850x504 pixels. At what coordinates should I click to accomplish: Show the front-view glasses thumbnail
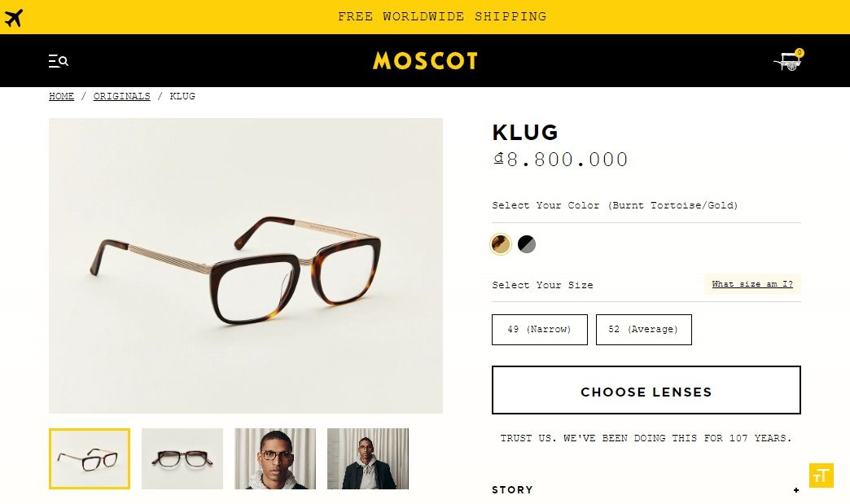(182, 458)
